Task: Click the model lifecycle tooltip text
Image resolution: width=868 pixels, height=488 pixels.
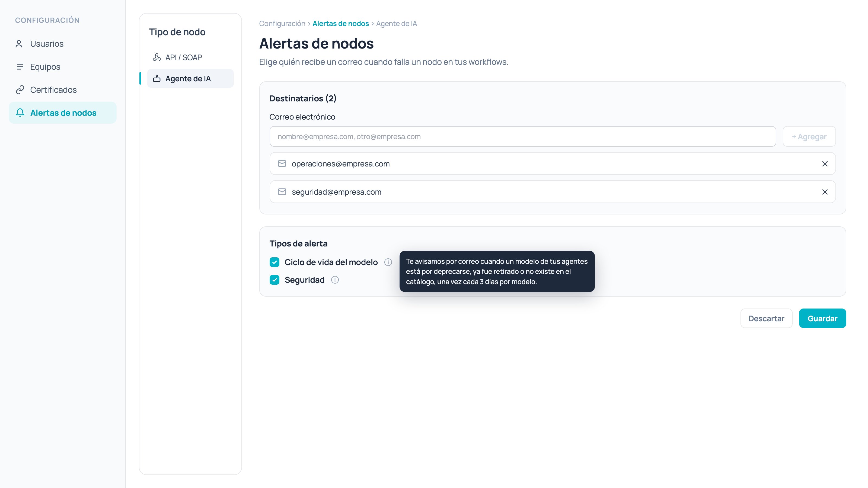Action: point(497,271)
